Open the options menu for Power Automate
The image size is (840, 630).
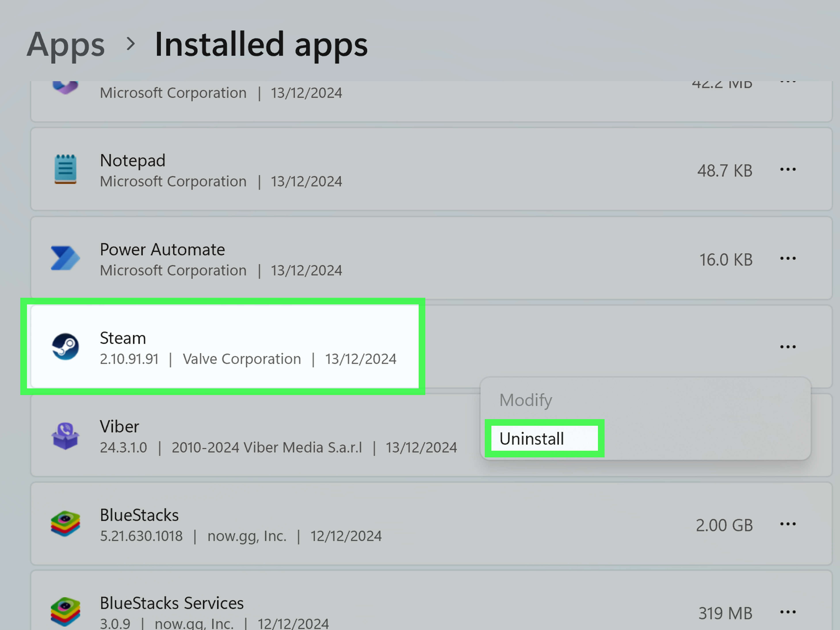pyautogui.click(x=788, y=259)
